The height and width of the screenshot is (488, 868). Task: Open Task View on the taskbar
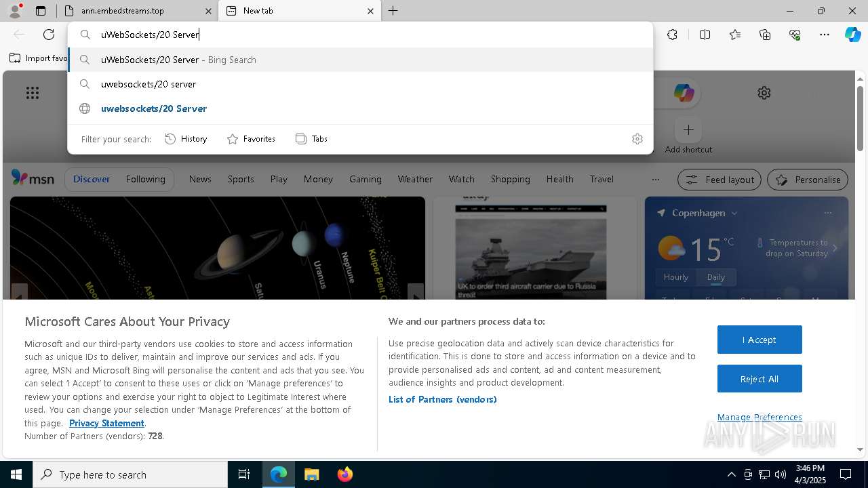(x=244, y=474)
